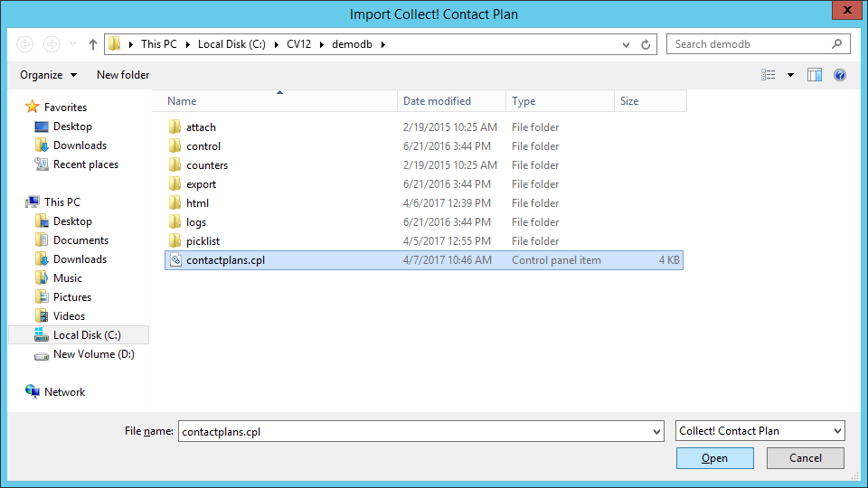Click New folder in the toolbar
868x488 pixels.
pos(123,75)
